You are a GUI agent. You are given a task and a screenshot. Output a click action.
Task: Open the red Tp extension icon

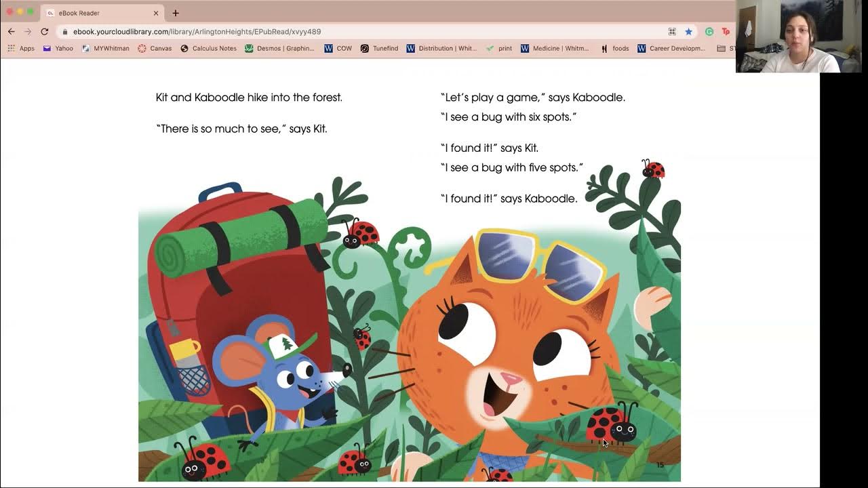coord(726,31)
